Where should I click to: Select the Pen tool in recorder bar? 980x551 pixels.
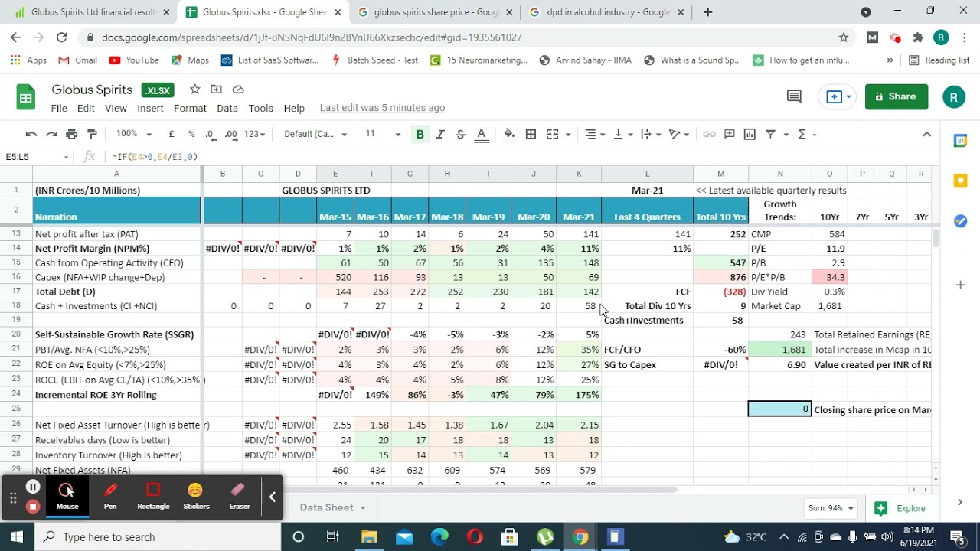110,496
